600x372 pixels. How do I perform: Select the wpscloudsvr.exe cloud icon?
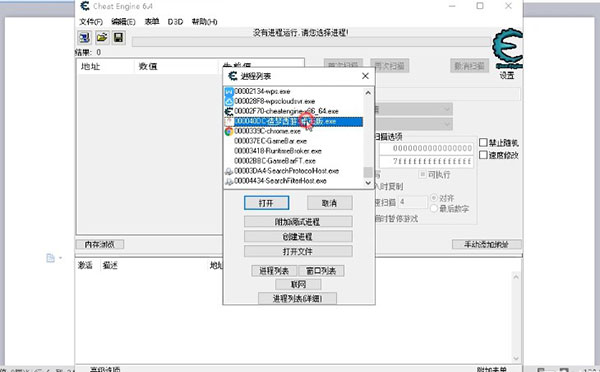point(229,102)
